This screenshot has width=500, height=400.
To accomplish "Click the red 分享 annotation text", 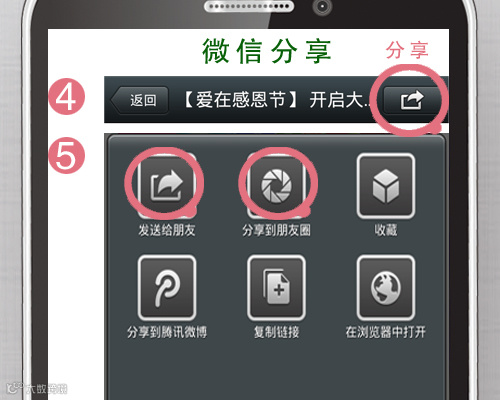I will (407, 50).
